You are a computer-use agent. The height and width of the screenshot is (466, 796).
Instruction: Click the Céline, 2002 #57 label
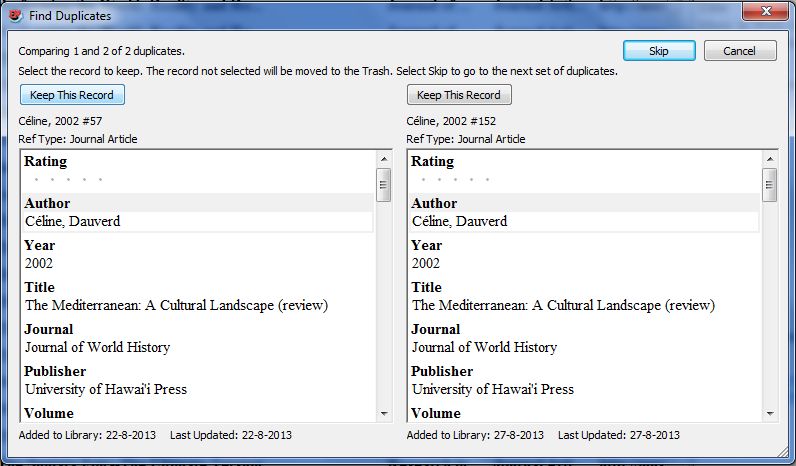[x=60, y=121]
